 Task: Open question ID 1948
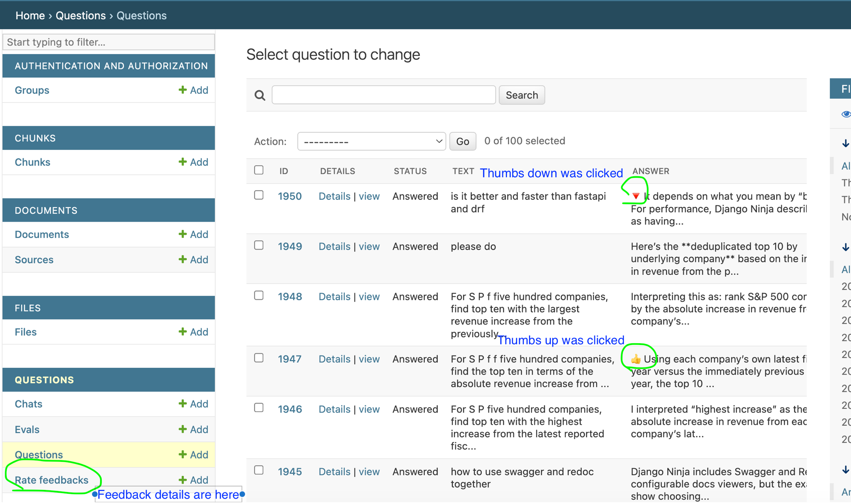pos(290,296)
